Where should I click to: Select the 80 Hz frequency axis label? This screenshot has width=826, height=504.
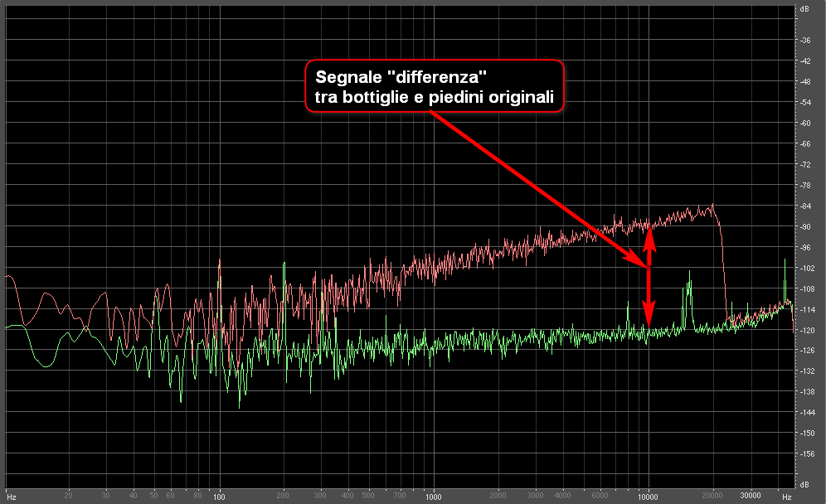[x=197, y=496]
